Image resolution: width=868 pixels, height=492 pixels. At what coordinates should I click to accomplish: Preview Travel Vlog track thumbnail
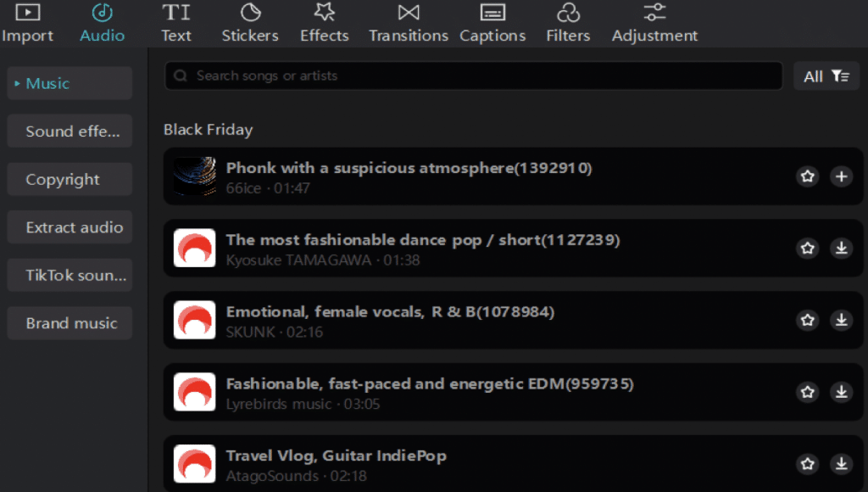click(194, 464)
